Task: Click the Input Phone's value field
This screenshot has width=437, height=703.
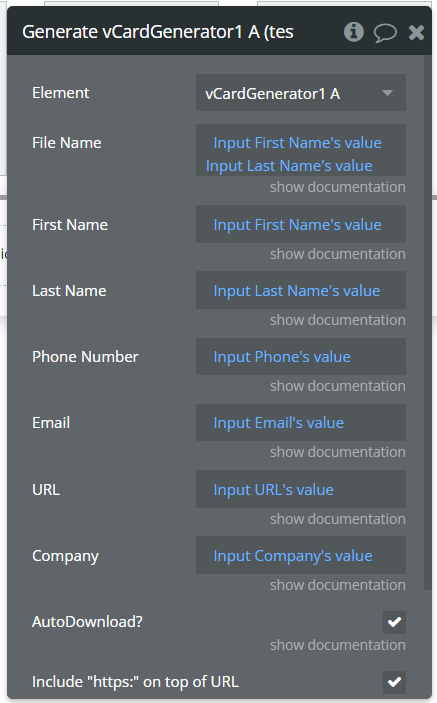Action: [x=301, y=356]
